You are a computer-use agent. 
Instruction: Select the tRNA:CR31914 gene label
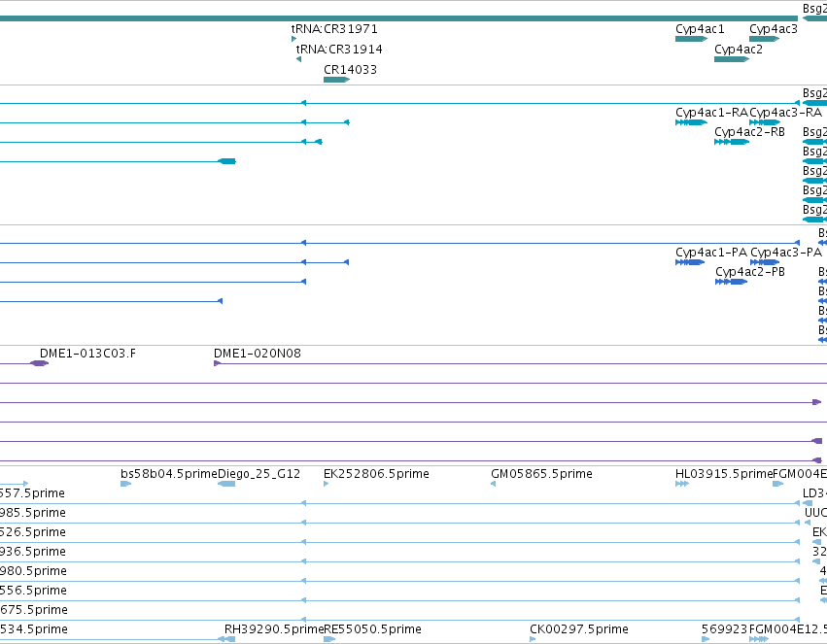[x=339, y=50]
